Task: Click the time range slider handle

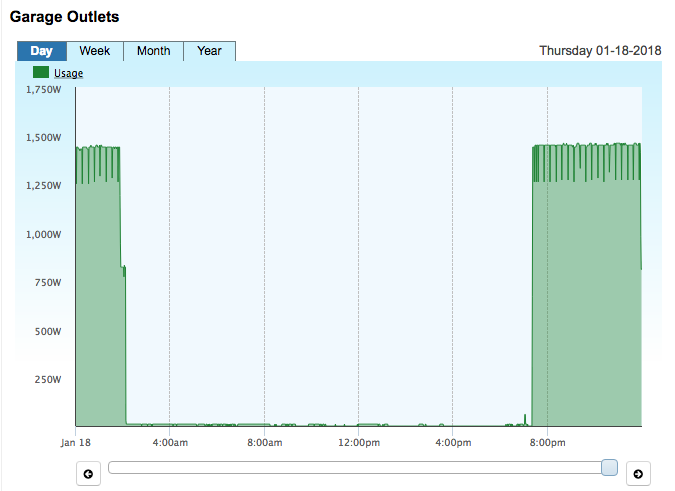Action: tap(609, 467)
